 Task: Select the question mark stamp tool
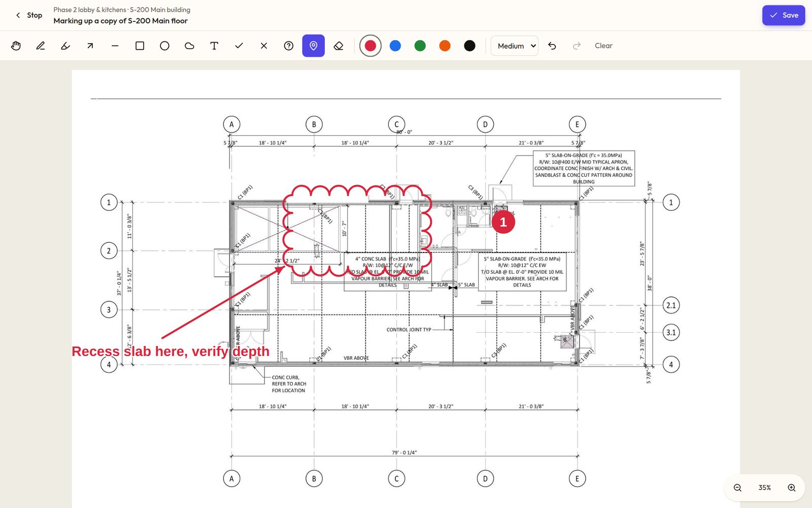click(289, 46)
